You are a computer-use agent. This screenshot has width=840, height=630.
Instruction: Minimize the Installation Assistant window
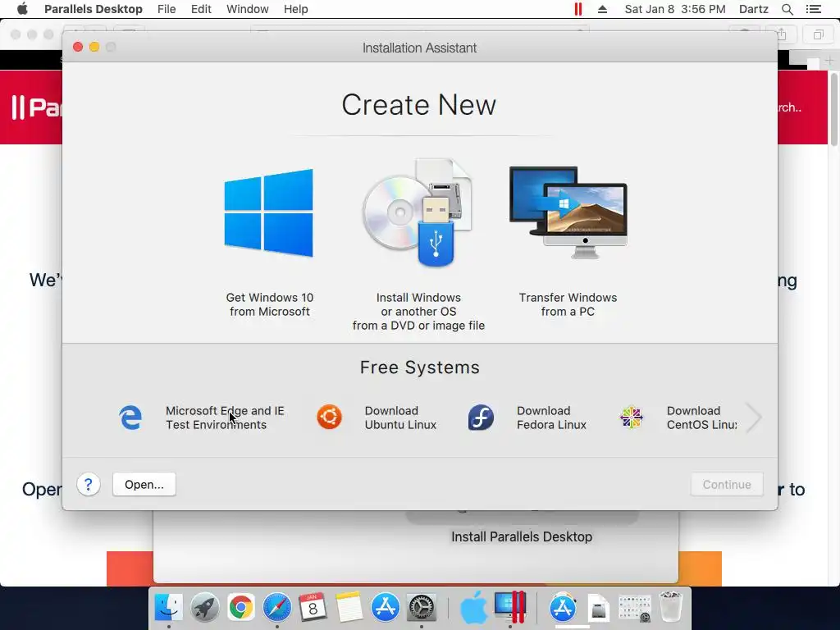coord(94,47)
